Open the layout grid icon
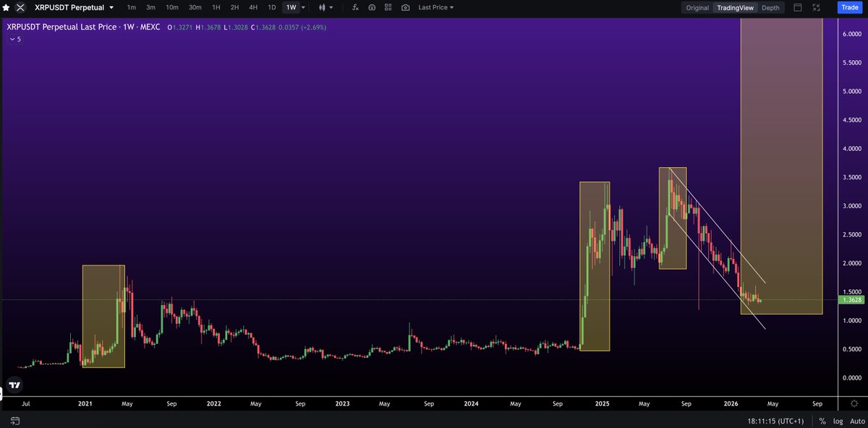868x428 pixels. 388,7
